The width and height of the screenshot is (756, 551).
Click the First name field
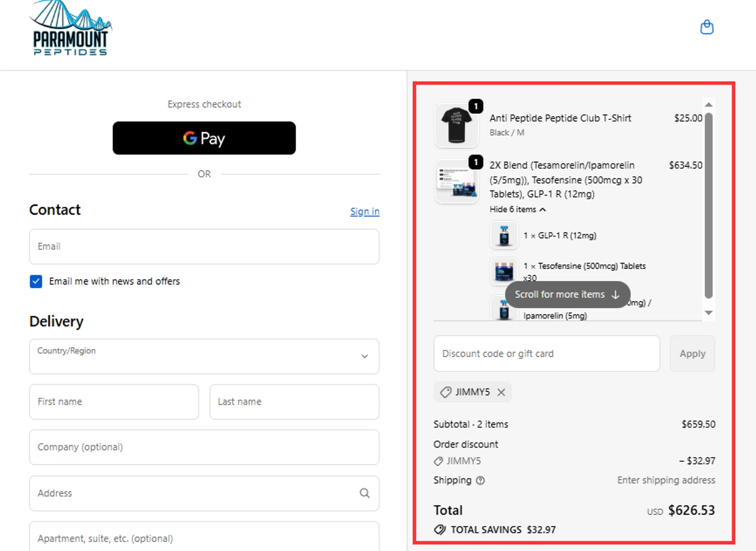(114, 402)
